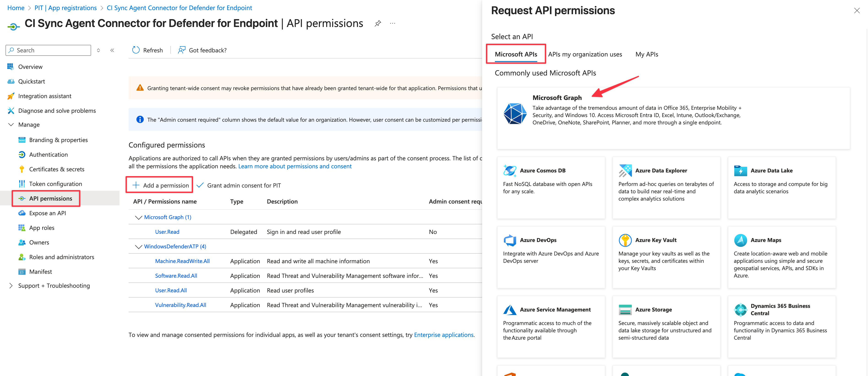Collapse the Microsoft Graph (1) permissions group
Image resolution: width=868 pixels, height=376 pixels.
click(138, 218)
